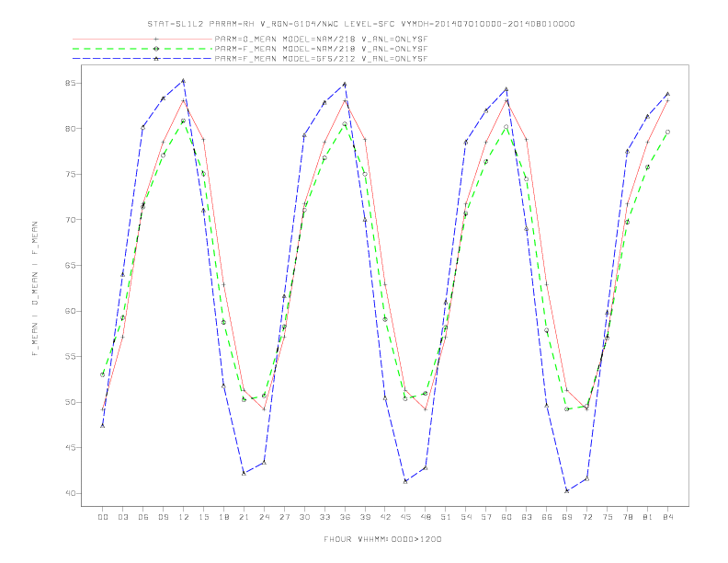Click x-axis forecast hour label 54
Screen dimensions: 728x563
pos(466,517)
